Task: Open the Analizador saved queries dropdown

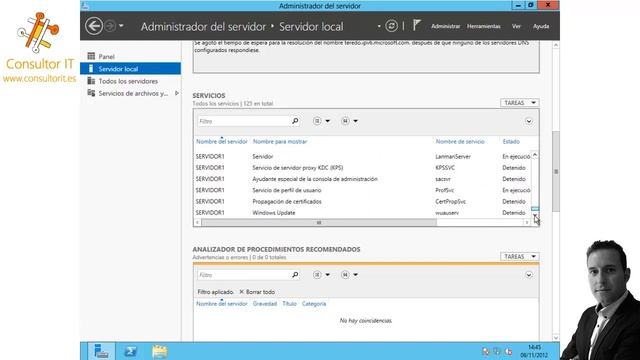Action: click(349, 275)
